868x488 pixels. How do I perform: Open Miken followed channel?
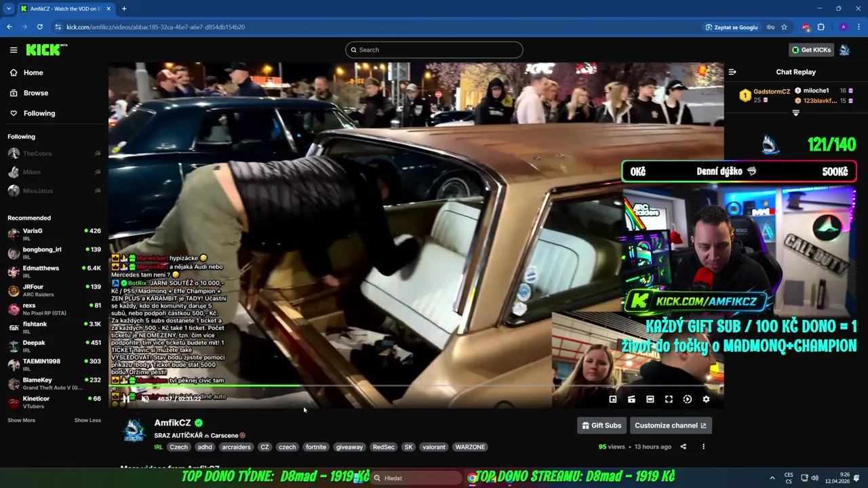point(54,172)
